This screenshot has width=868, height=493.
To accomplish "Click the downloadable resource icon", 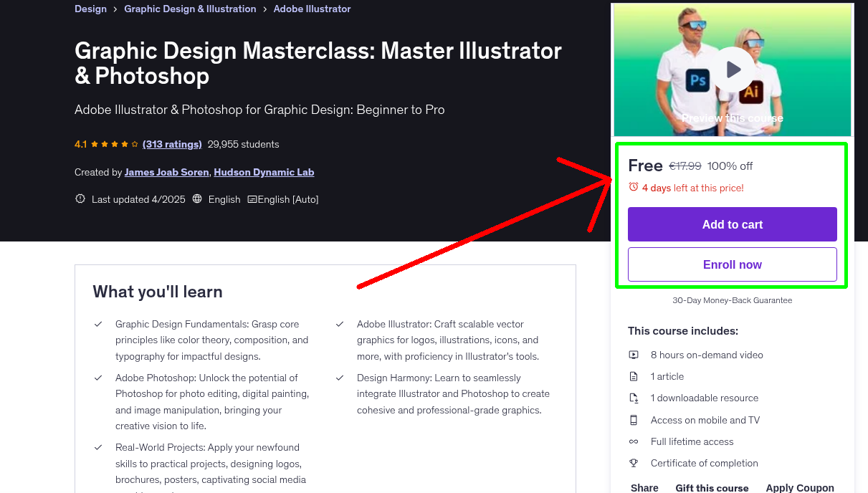I will pos(634,398).
